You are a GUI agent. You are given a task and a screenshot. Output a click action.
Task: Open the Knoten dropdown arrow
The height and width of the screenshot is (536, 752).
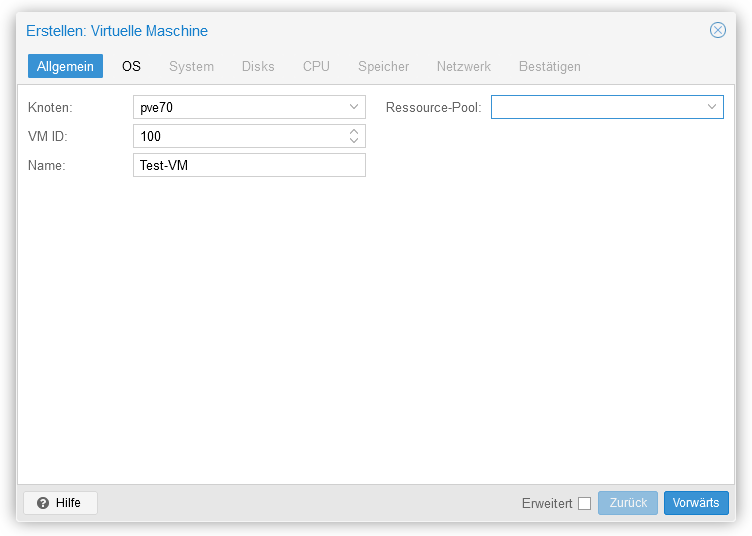[x=354, y=107]
